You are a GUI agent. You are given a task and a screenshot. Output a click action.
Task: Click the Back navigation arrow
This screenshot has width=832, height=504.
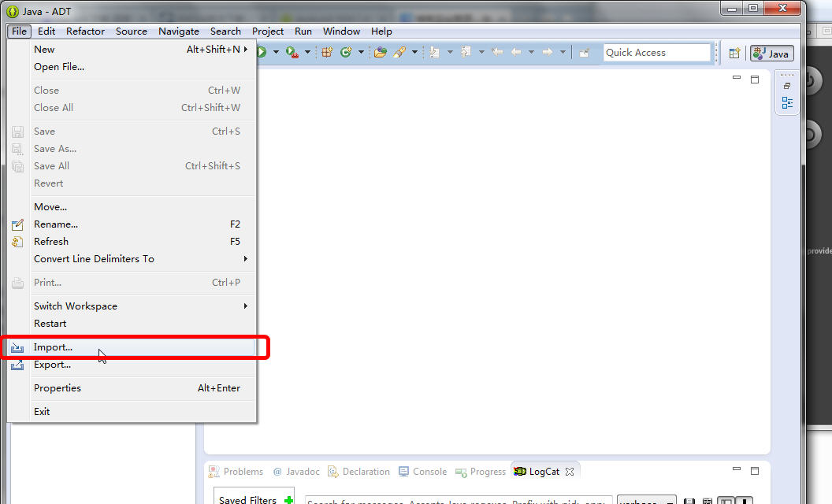(516, 52)
